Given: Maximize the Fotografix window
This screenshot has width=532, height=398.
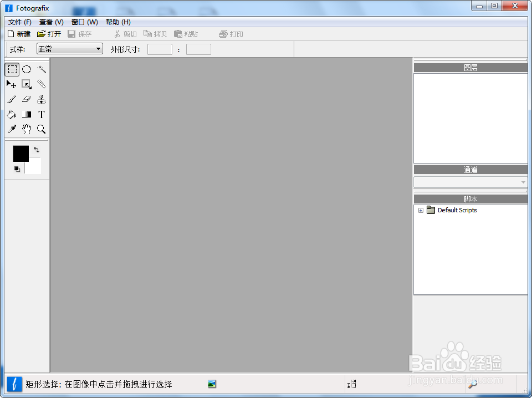Looking at the screenshot, I should coord(494,6).
